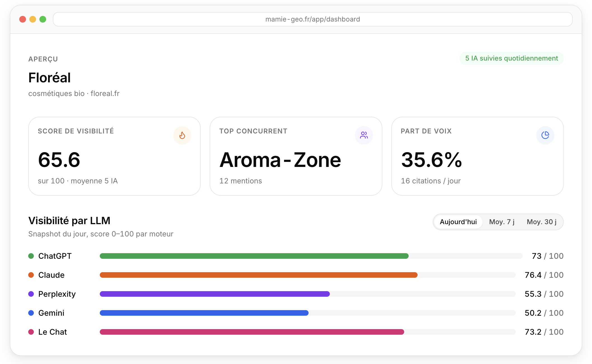Click the flame icon in Score de visibilité card
Image resolution: width=592 pixels, height=364 pixels.
tap(182, 135)
